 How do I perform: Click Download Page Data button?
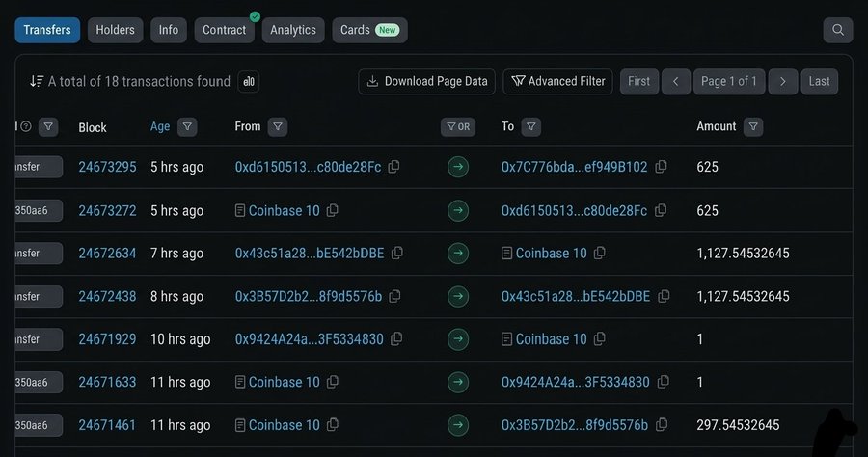(x=427, y=81)
